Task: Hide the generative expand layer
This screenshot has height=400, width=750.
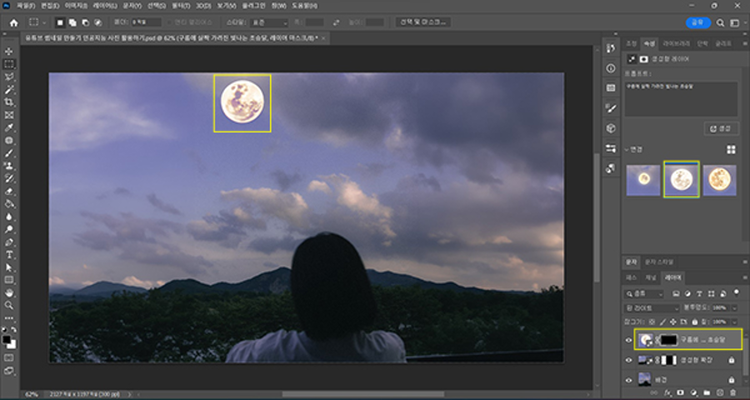Action: pos(629,360)
